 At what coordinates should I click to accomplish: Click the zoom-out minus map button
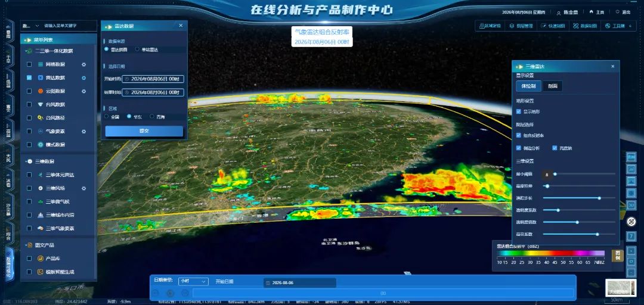click(631, 273)
